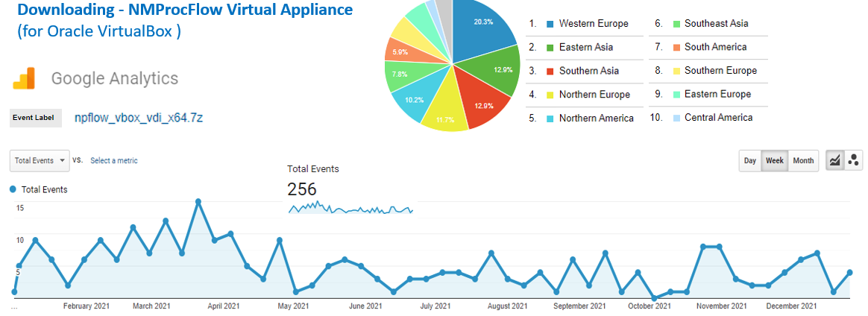This screenshot has height=316, width=868.
Task: Click the Select a metric link
Action: click(x=114, y=160)
